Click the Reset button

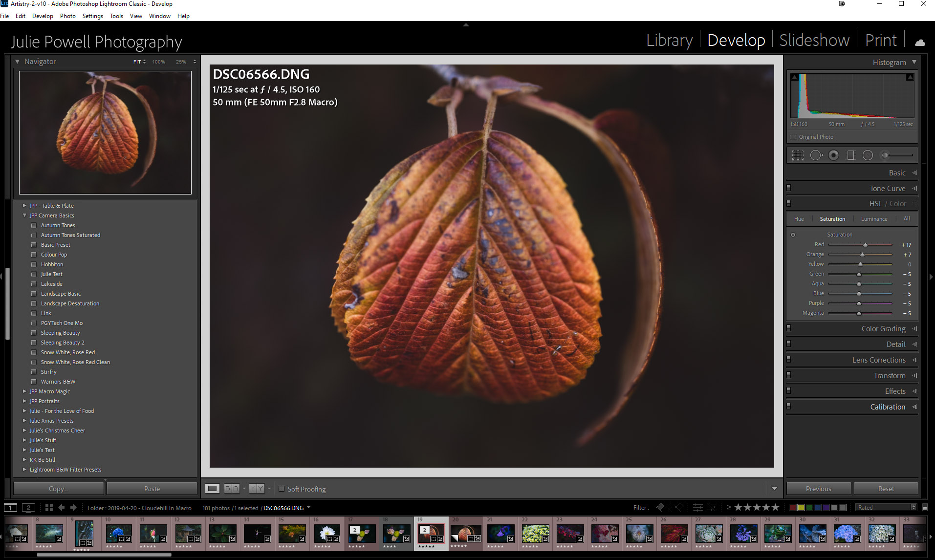[886, 489]
